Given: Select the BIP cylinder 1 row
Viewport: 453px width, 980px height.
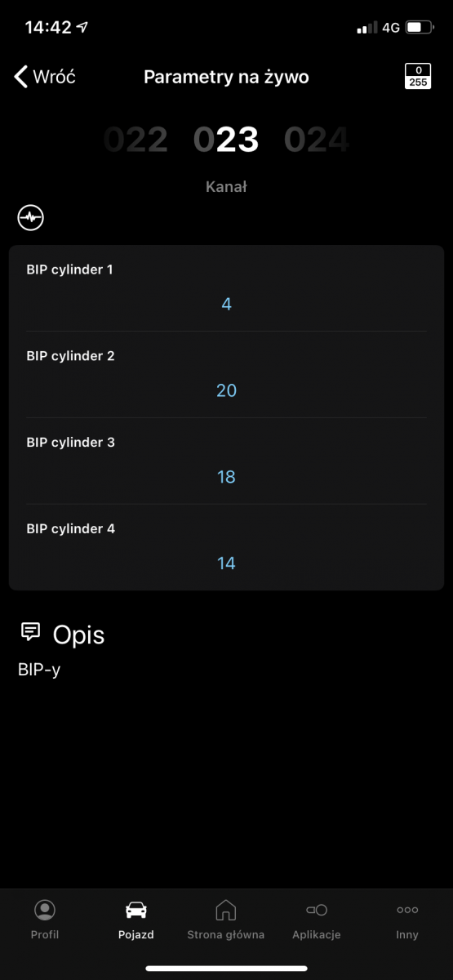Looking at the screenshot, I should [x=226, y=288].
